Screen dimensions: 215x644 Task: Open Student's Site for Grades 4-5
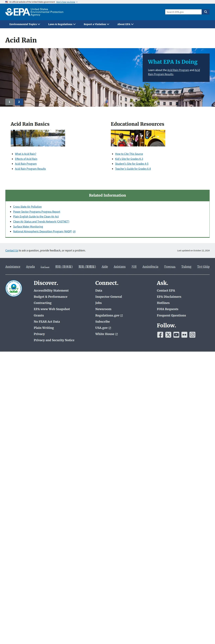(132, 164)
